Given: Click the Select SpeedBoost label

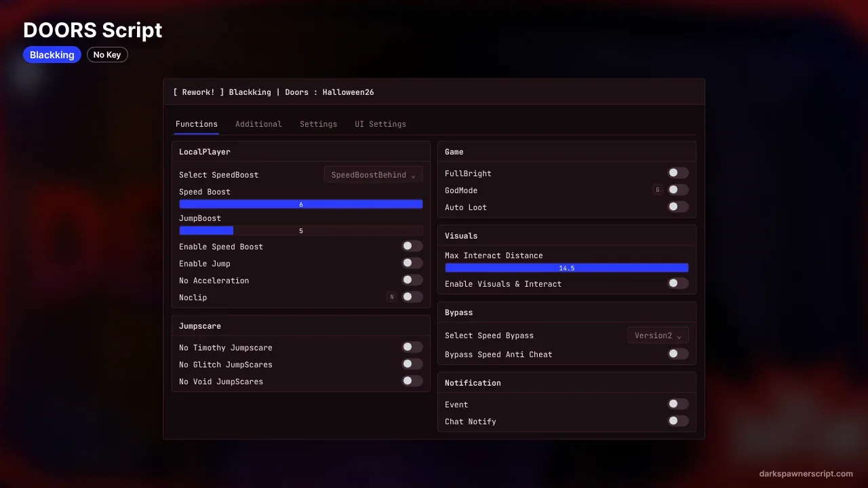Looking at the screenshot, I should [219, 175].
